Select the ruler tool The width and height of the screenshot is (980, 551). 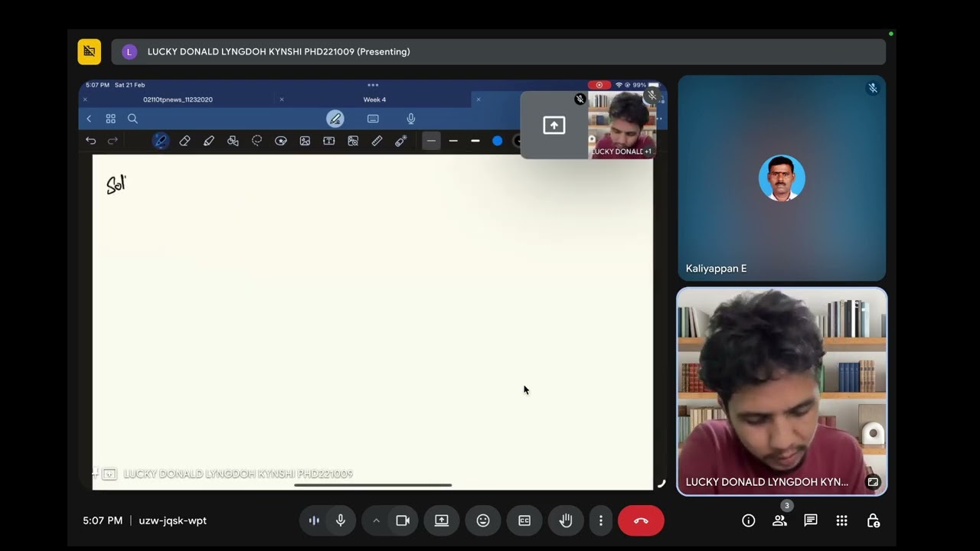pos(377,141)
